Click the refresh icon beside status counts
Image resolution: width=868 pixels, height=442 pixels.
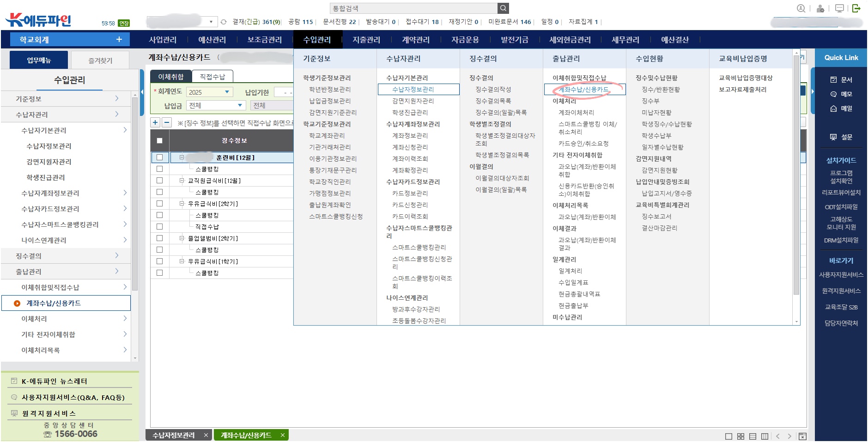(224, 22)
